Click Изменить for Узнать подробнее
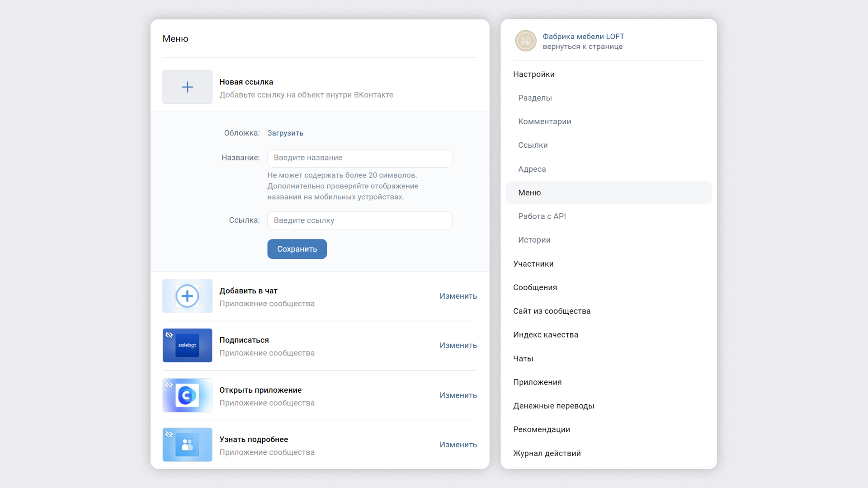The image size is (868, 488). click(x=458, y=445)
